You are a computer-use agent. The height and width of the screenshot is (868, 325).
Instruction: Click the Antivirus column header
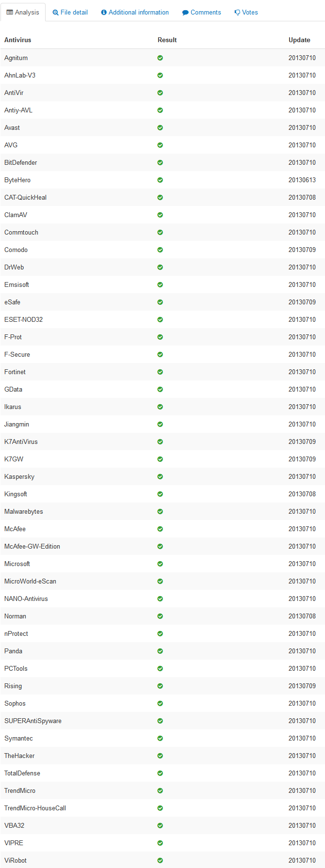[x=18, y=40]
